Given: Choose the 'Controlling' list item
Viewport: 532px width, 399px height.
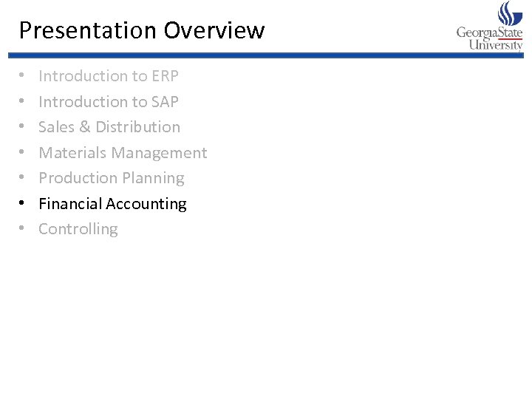Looking at the screenshot, I should pyautogui.click(x=78, y=229).
